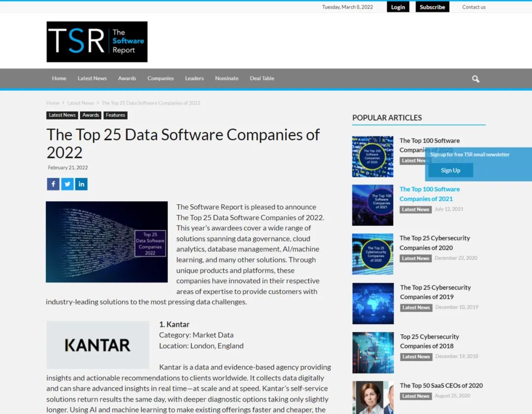Share the article on LinkedIn
This screenshot has width=532, height=414.
click(x=81, y=184)
